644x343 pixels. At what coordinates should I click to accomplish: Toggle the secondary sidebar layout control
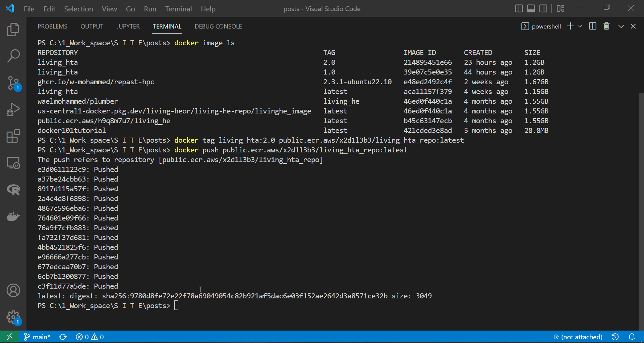[543, 8]
